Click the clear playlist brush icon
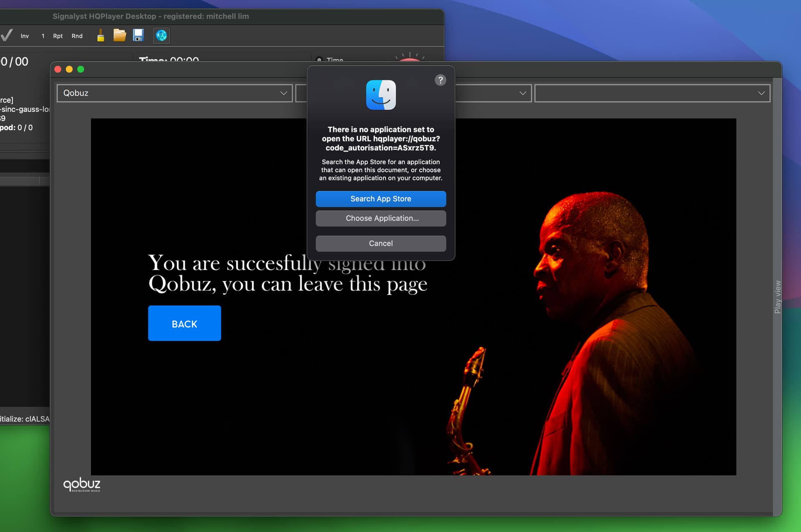 pos(101,35)
